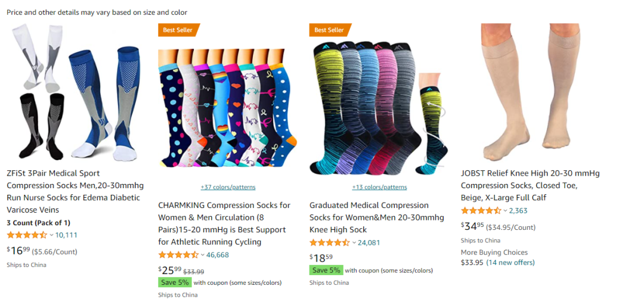Expand JOBST star rating dropdown arrow
Viewport: 644px width, 299px height.
pyautogui.click(x=506, y=211)
